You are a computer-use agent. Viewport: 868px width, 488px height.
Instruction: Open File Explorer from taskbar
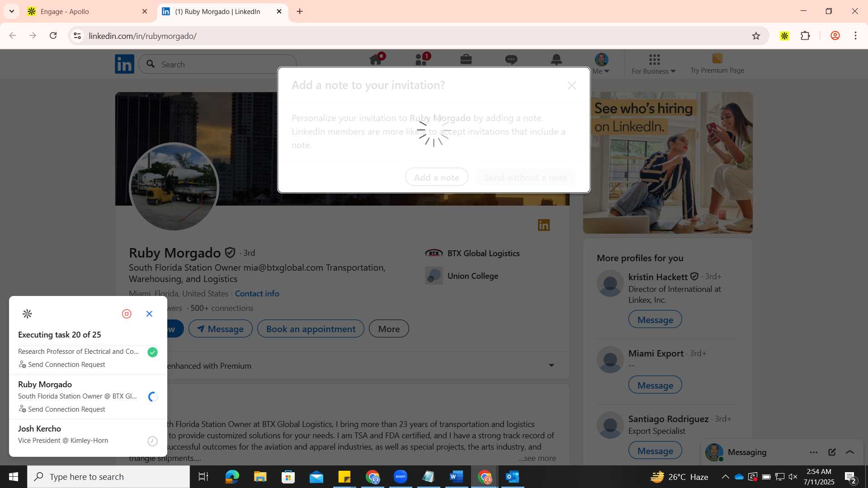[x=260, y=477]
